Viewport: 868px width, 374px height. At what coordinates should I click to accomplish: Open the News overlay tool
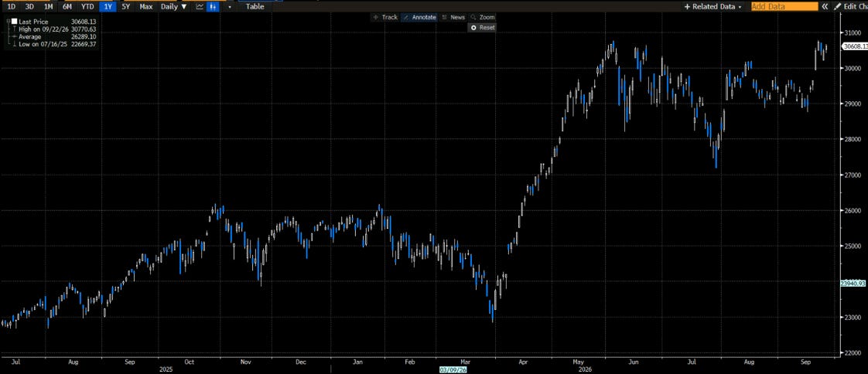pyautogui.click(x=453, y=17)
